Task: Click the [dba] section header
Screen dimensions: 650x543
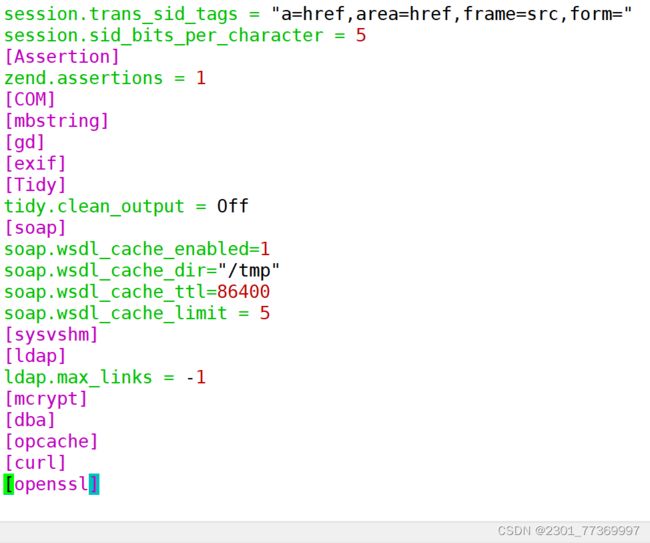Action: pos(30,420)
